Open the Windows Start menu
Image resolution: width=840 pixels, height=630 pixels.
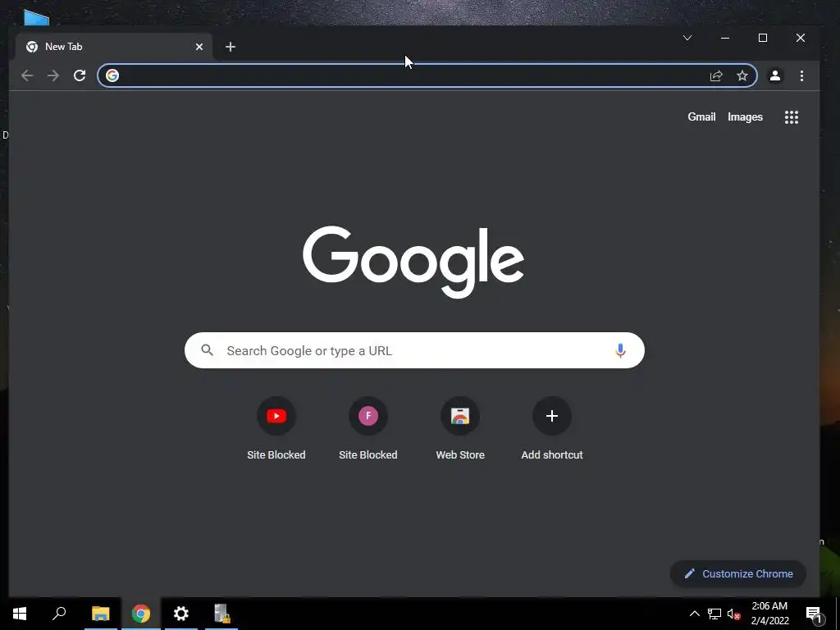pos(20,614)
